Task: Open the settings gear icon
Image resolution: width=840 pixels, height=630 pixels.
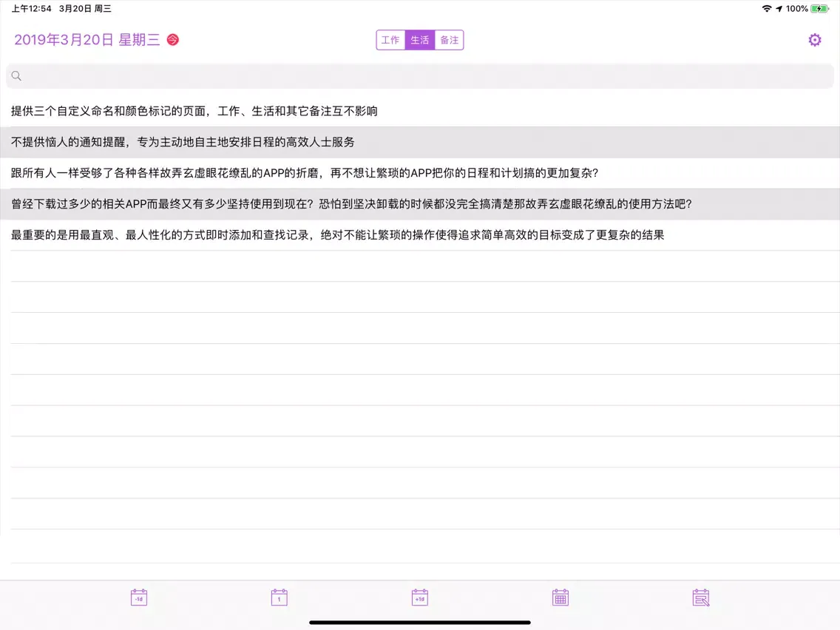Action: (814, 40)
